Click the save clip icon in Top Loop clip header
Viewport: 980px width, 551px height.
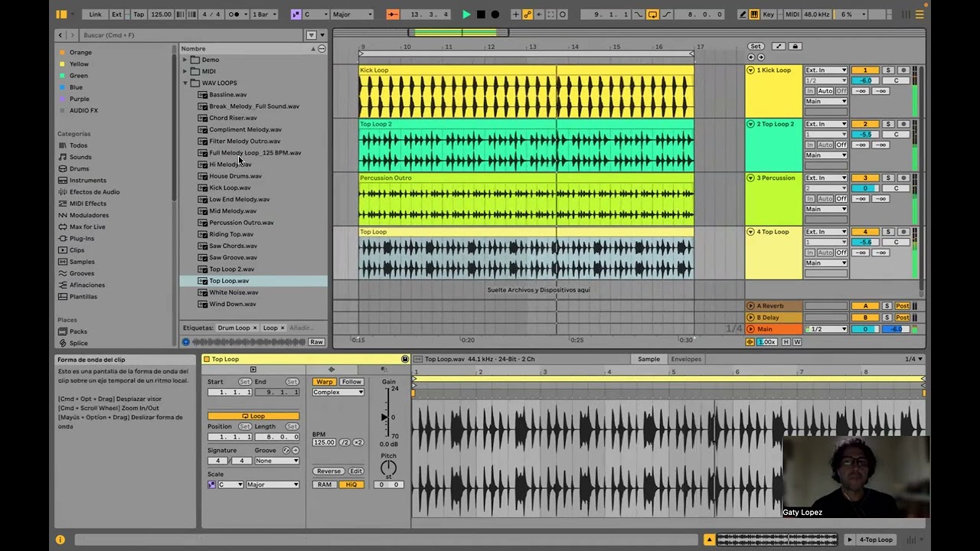405,359
